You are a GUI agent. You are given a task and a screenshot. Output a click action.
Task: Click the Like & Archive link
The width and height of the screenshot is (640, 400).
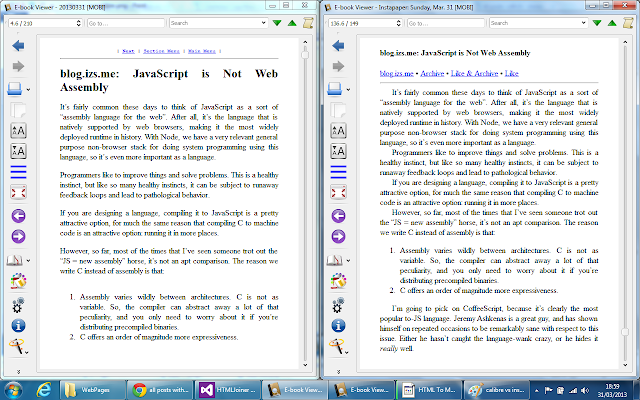click(474, 73)
